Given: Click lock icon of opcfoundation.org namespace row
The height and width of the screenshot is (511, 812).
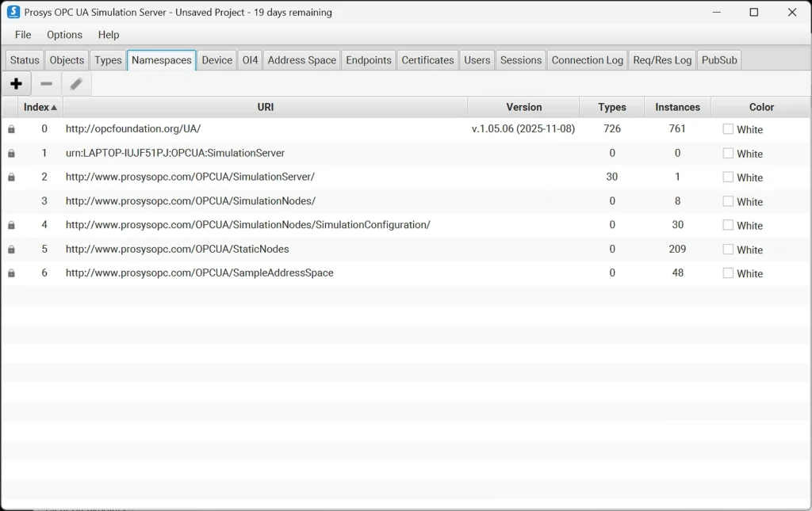Looking at the screenshot, I should (11, 129).
